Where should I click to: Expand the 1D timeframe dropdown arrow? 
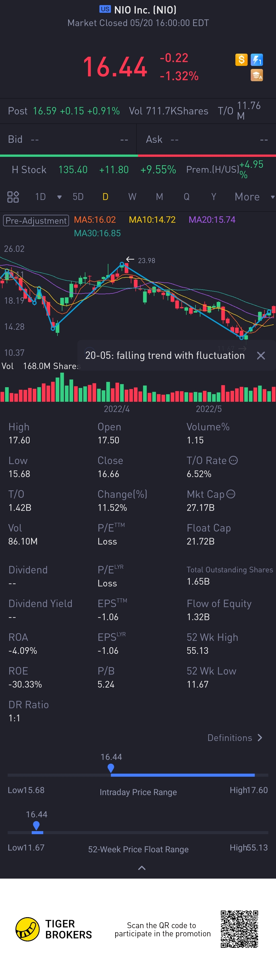(59, 197)
